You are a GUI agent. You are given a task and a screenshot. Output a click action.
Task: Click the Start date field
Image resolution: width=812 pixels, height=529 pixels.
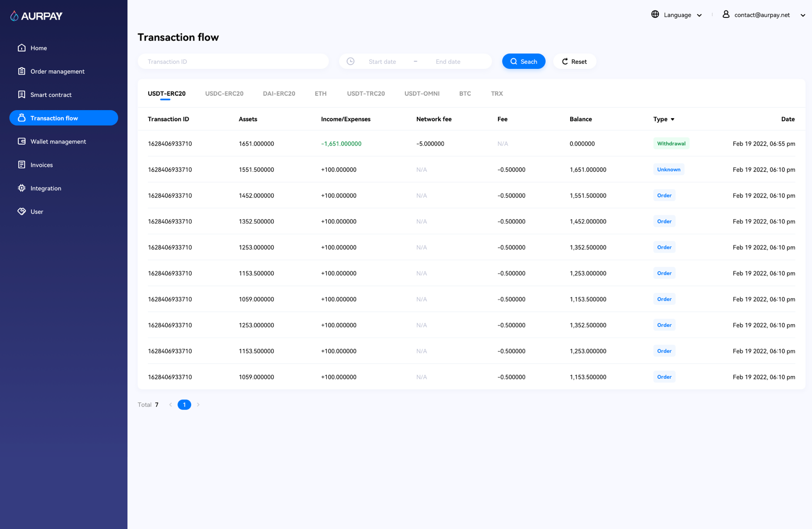click(382, 61)
